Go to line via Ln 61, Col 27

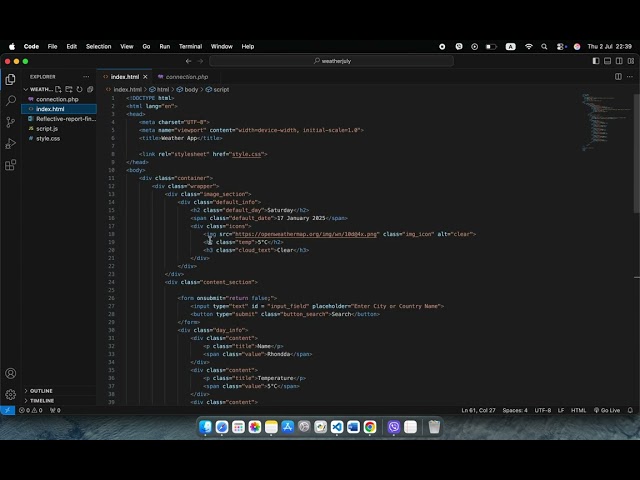[478, 410]
